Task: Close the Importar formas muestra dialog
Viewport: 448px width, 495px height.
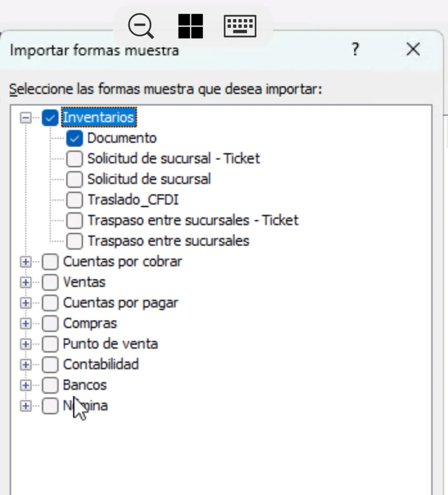Action: (413, 49)
